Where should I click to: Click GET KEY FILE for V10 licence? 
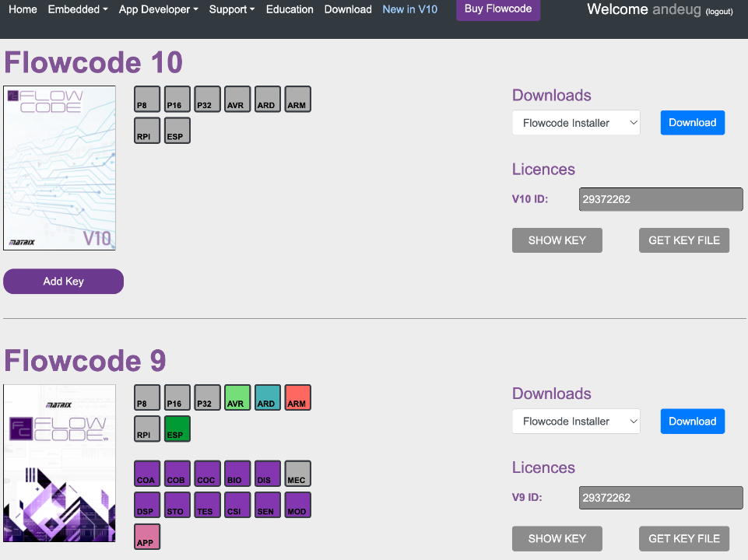coord(684,240)
